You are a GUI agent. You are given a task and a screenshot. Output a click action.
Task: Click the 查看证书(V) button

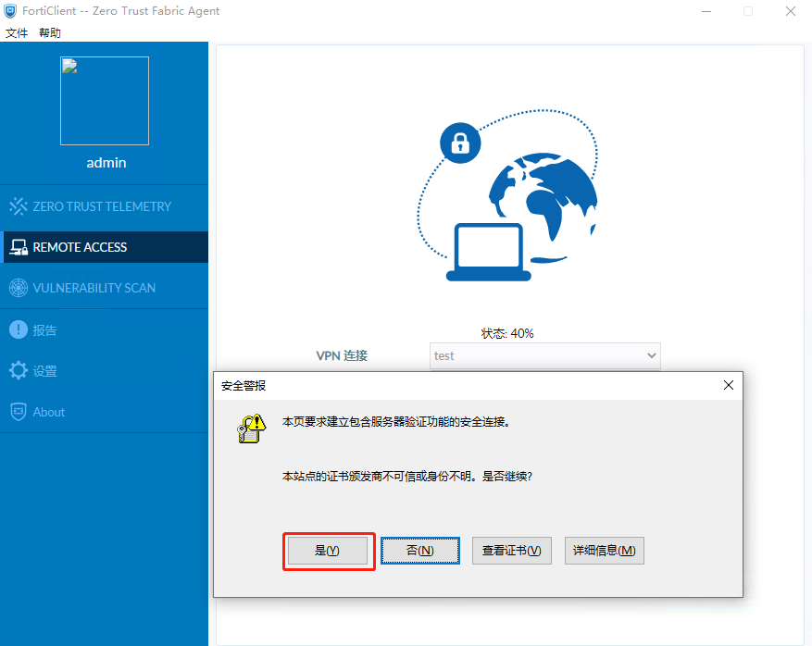(x=512, y=551)
